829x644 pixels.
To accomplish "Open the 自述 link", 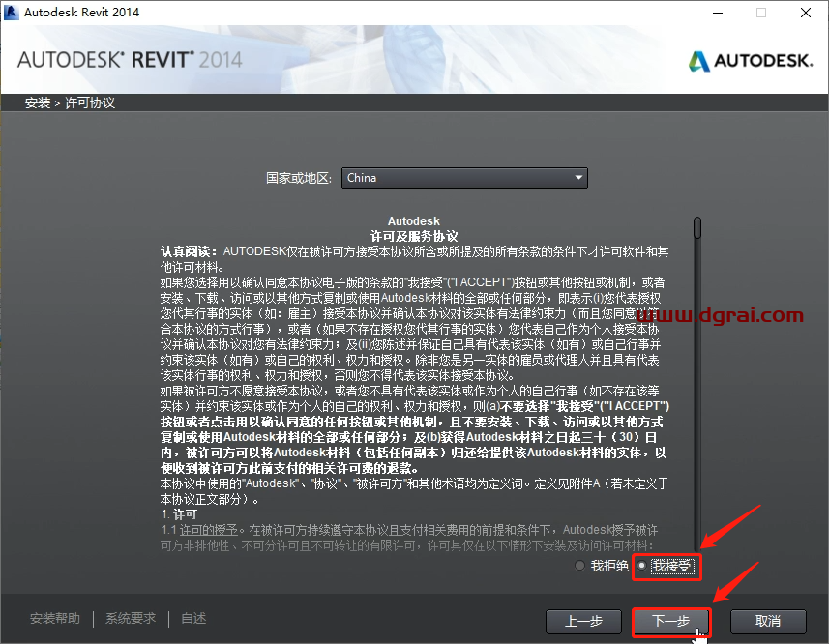I will coord(193,618).
